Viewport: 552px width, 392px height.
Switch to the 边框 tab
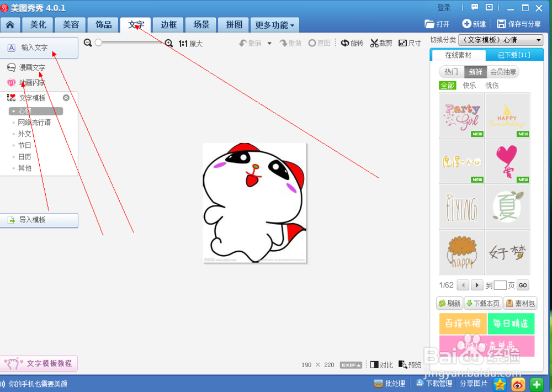[168, 24]
